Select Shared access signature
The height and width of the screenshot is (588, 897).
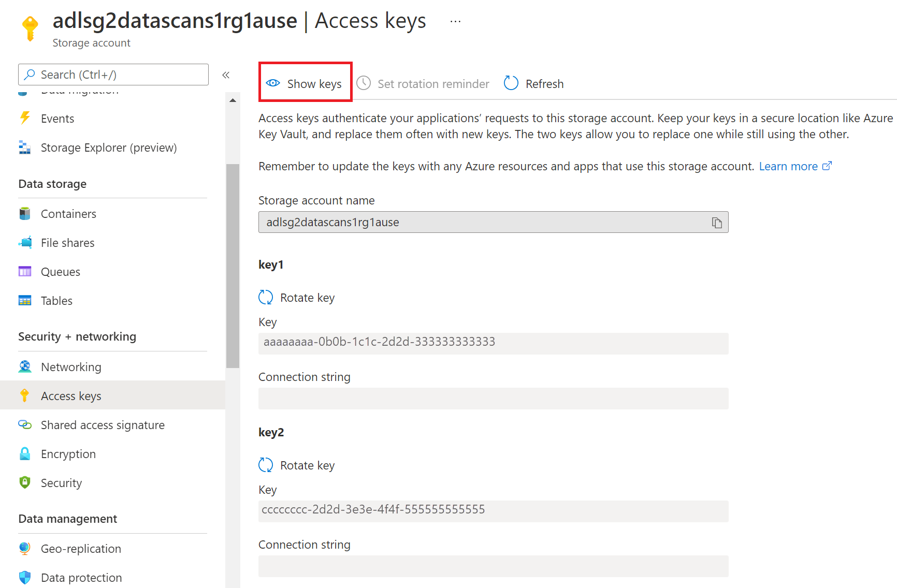click(x=103, y=425)
